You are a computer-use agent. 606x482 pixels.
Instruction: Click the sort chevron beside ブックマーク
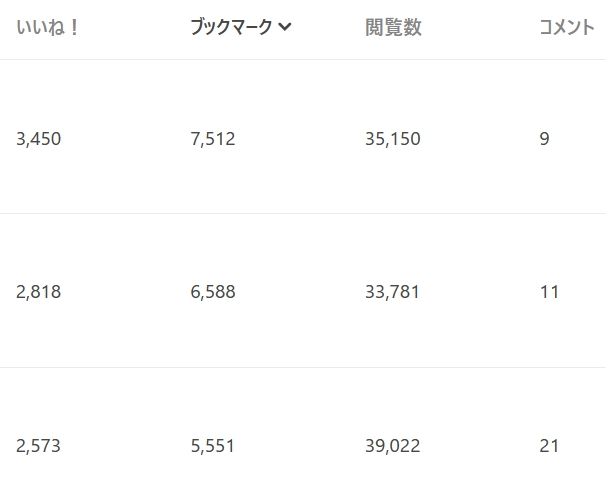pos(285,28)
